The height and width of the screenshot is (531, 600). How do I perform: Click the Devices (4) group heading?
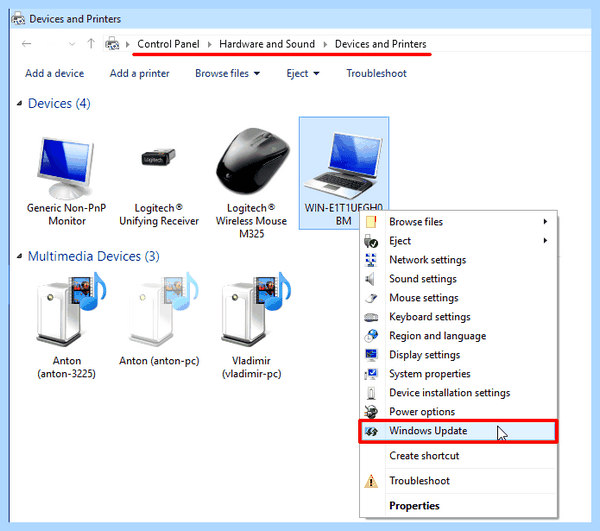(59, 103)
